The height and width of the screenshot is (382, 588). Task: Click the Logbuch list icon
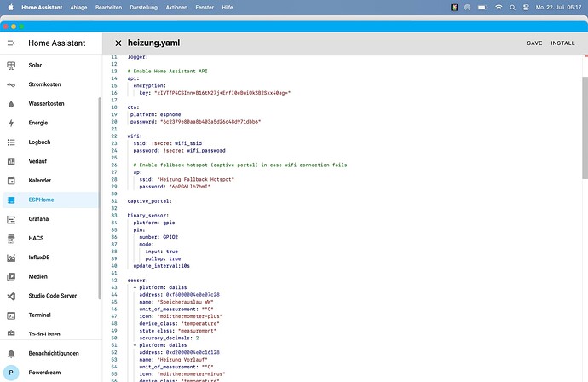pos(11,142)
